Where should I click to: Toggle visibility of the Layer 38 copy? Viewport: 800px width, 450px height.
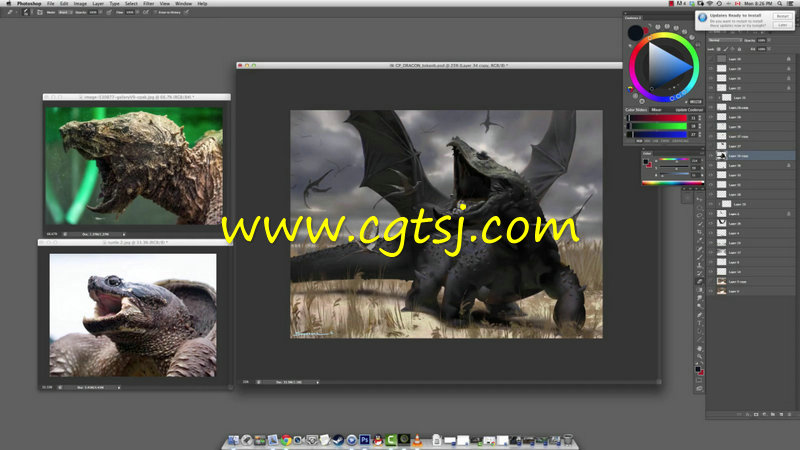pyautogui.click(x=711, y=156)
